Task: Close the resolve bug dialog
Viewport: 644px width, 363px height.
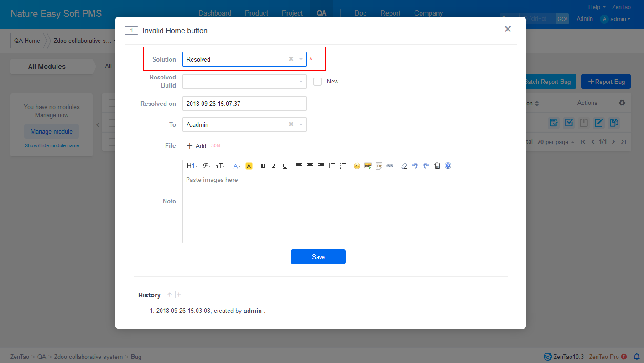Action: (x=508, y=29)
